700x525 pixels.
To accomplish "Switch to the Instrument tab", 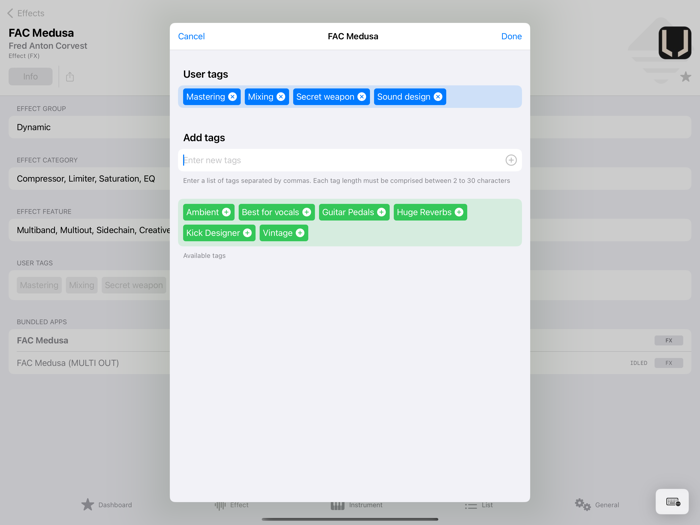I will click(x=356, y=505).
